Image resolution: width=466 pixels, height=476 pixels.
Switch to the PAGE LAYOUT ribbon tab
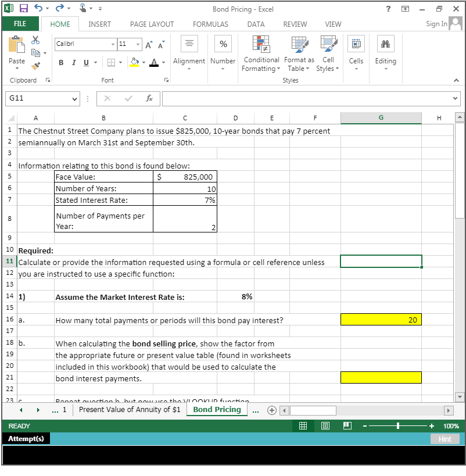point(152,24)
